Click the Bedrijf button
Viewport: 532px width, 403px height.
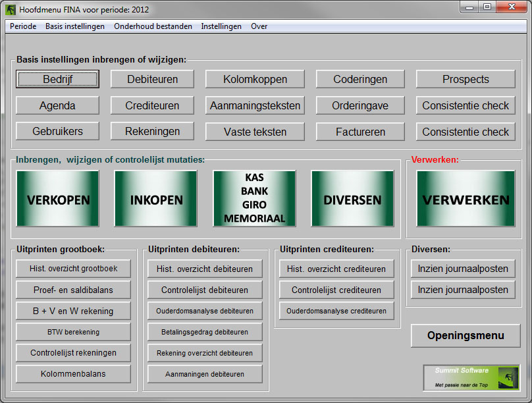tap(58, 79)
